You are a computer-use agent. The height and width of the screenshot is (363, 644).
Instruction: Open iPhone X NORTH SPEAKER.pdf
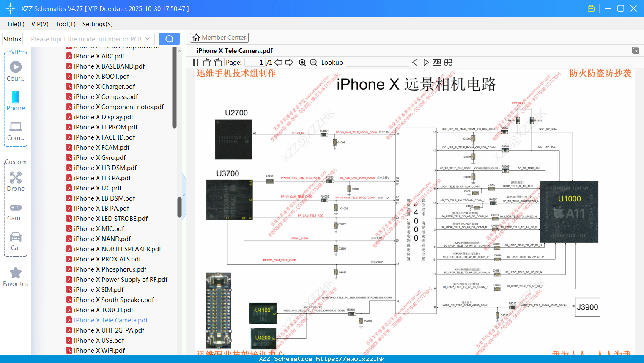[118, 249]
